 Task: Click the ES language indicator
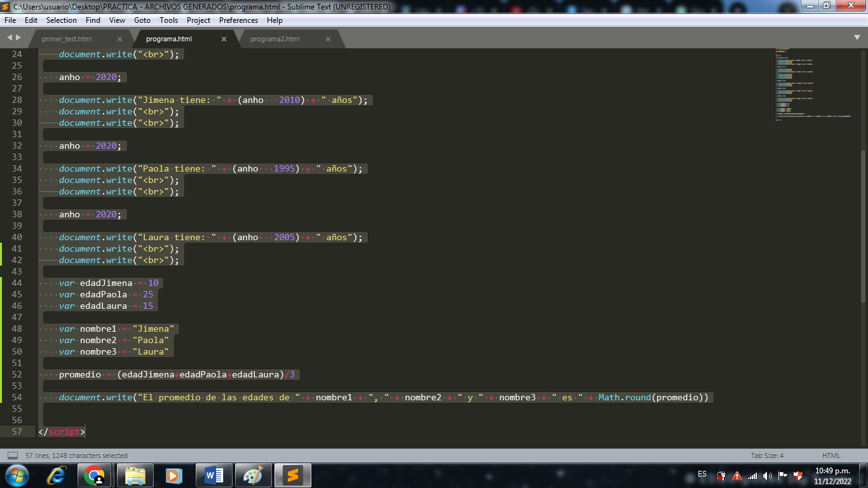pyautogui.click(x=702, y=474)
